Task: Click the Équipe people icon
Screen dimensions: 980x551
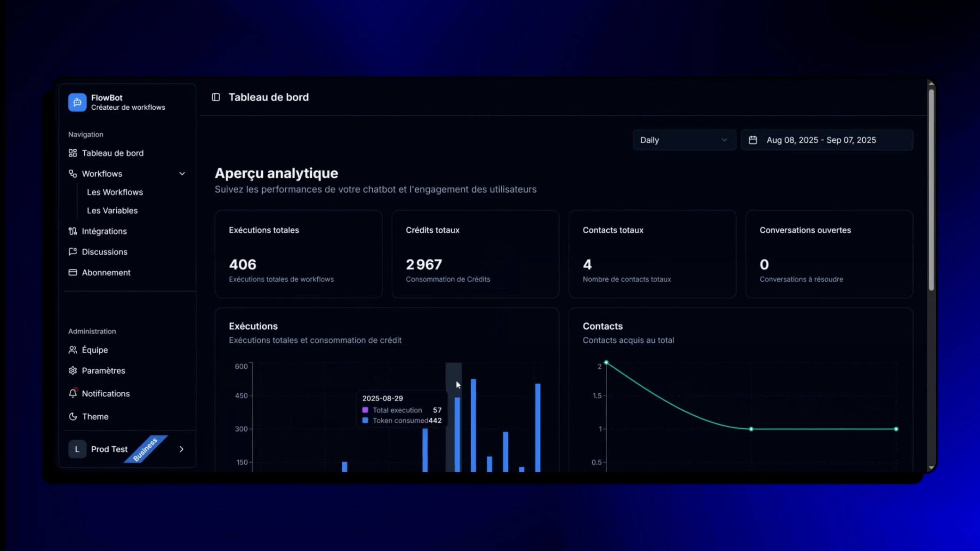Action: click(72, 350)
